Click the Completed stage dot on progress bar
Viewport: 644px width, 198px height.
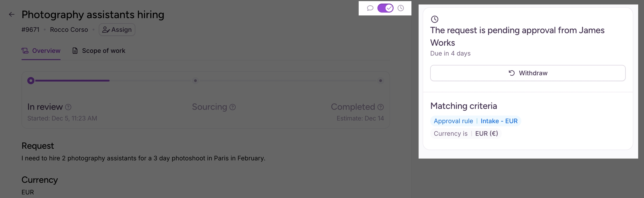pos(380,81)
